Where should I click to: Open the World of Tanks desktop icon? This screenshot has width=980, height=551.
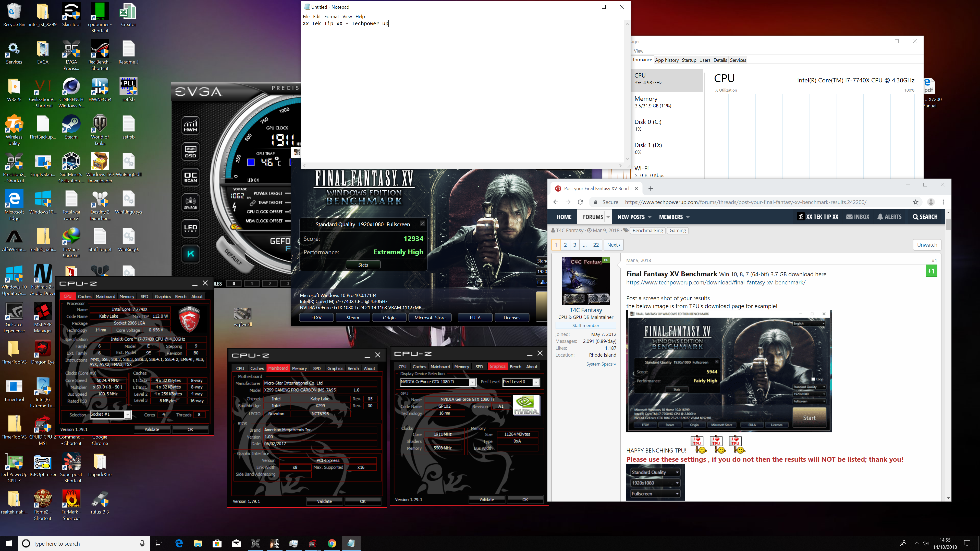pyautogui.click(x=100, y=130)
